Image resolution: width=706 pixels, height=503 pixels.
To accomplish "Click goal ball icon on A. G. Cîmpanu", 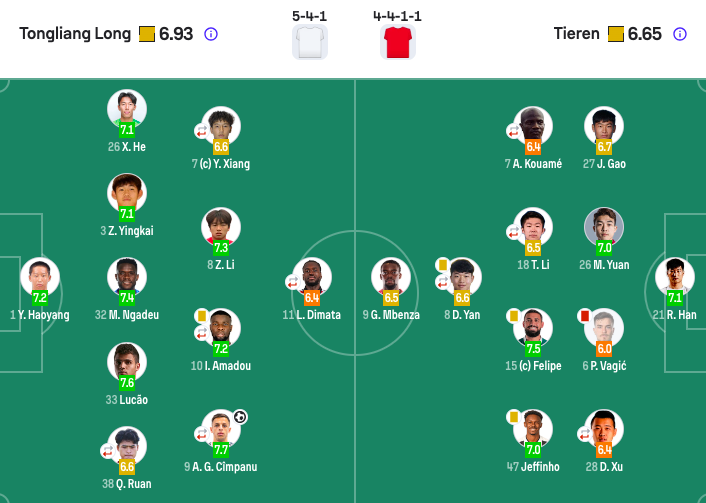I will (x=240, y=416).
